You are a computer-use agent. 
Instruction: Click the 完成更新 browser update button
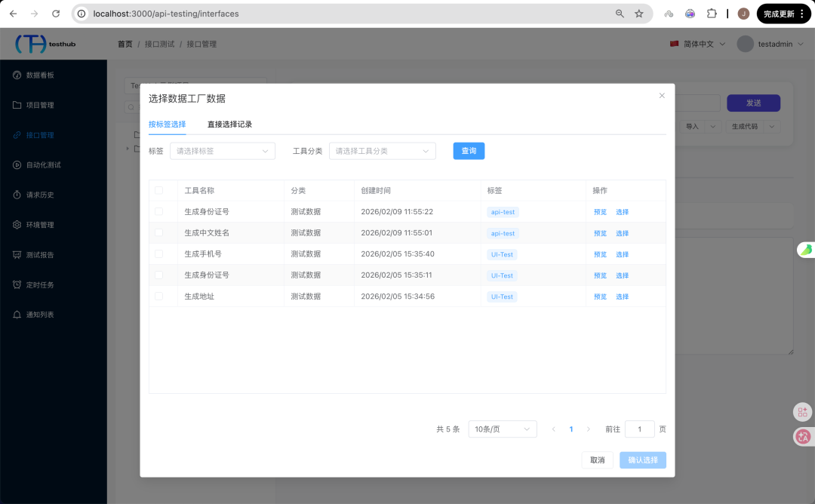click(783, 14)
